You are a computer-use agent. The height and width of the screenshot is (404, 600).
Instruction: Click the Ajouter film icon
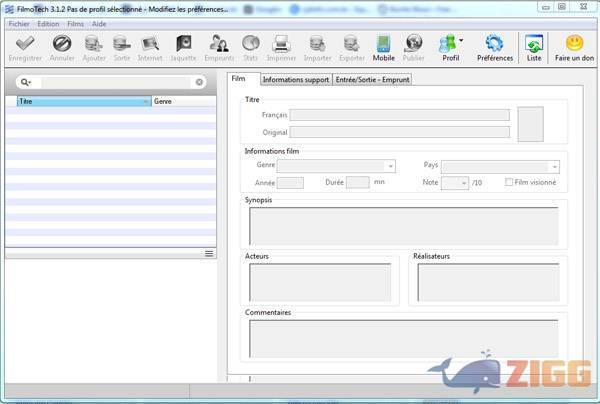tap(94, 44)
